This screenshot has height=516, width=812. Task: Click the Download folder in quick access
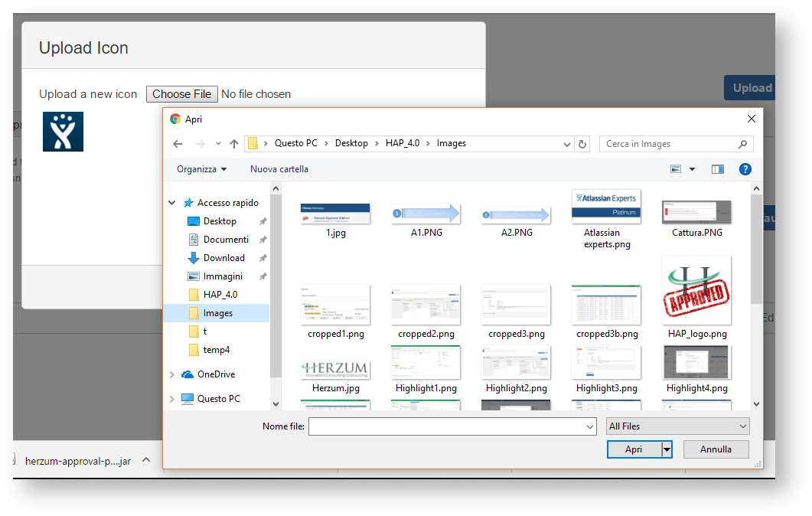click(223, 258)
